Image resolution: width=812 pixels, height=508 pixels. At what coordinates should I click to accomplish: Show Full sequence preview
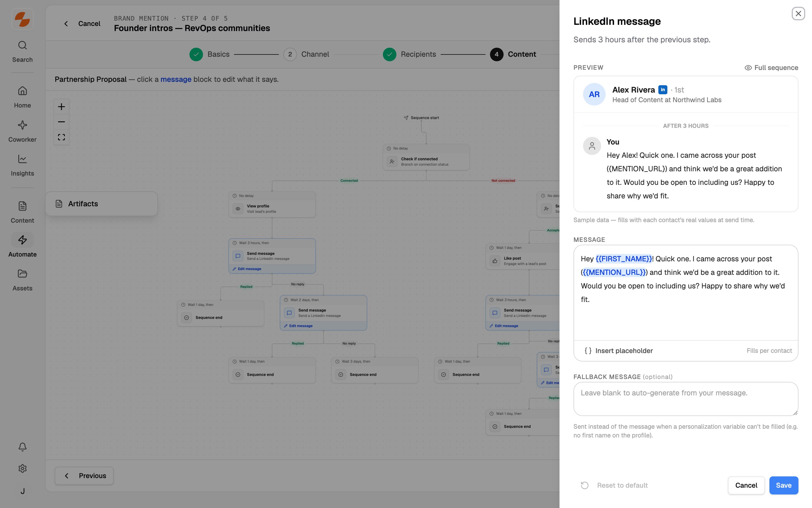(771, 67)
